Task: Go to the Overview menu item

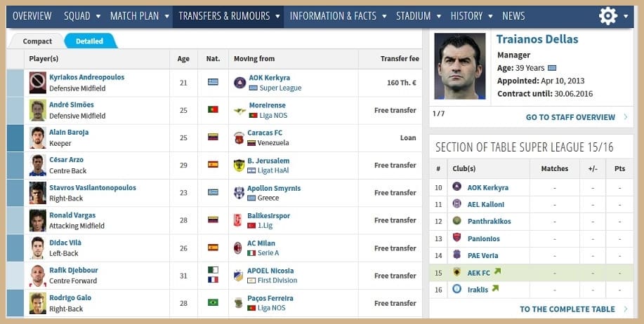Action: pyautogui.click(x=32, y=16)
